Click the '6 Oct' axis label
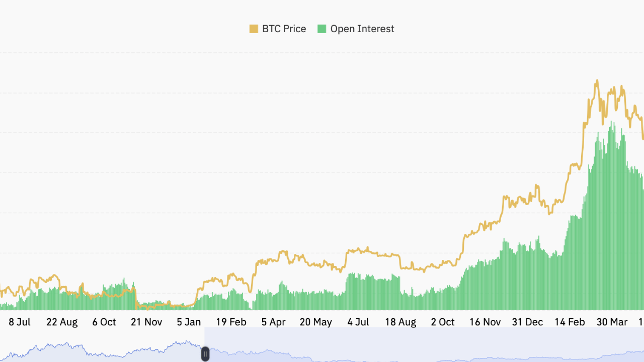The image size is (644, 362). (x=104, y=322)
